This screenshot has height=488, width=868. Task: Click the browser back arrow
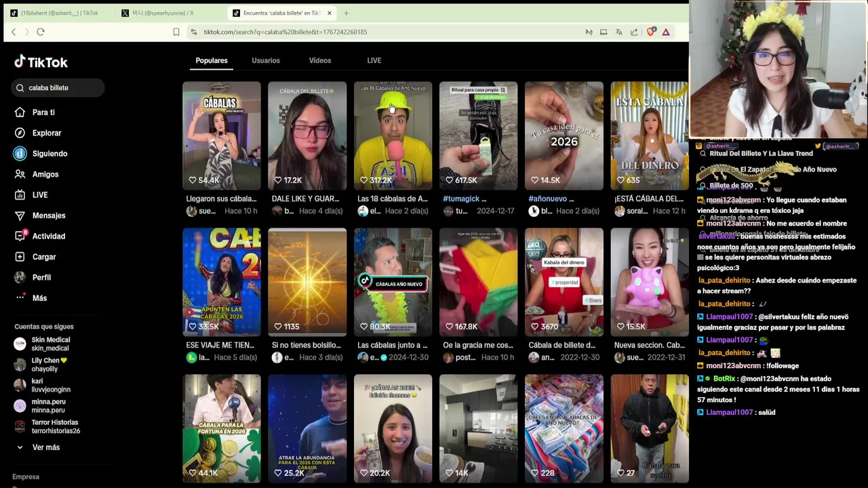tap(14, 32)
